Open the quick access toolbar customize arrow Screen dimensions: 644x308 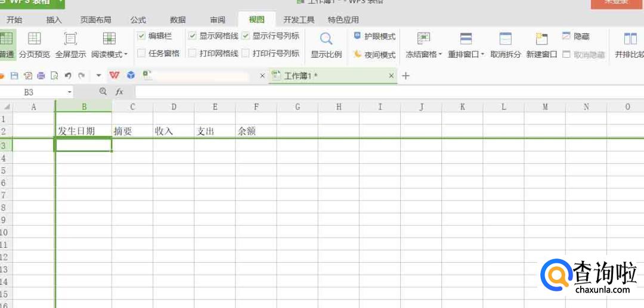click(98, 76)
